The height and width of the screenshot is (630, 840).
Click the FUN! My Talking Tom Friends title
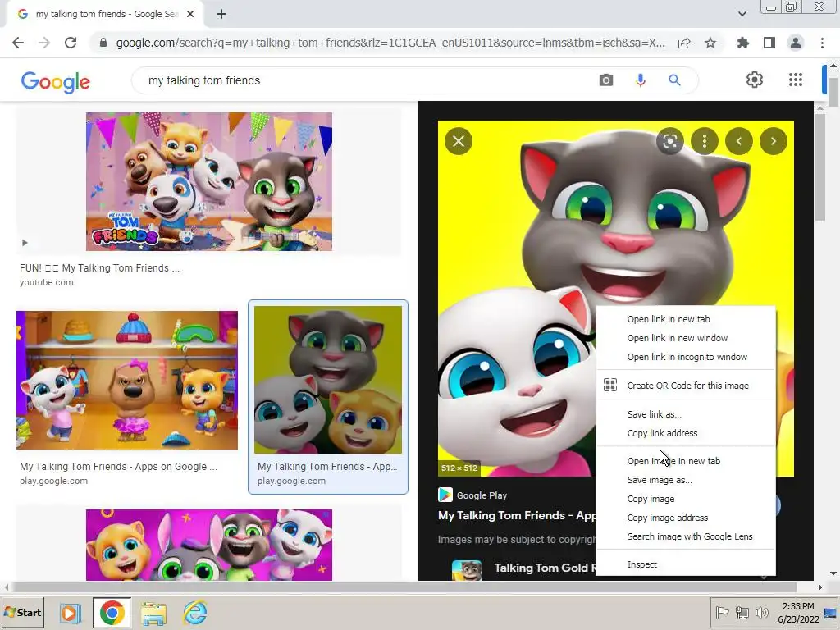click(x=99, y=268)
